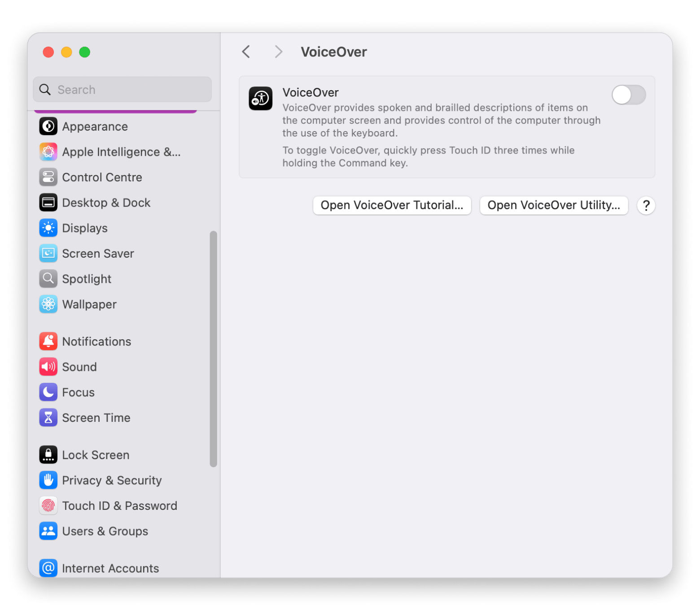
Task: Click the Appearance icon in sidebar
Action: pyautogui.click(x=48, y=127)
